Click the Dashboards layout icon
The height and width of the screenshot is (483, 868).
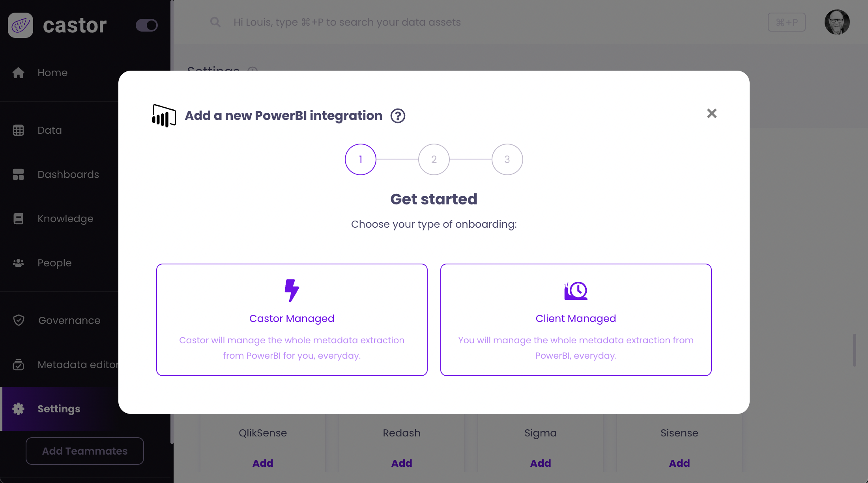pos(19,174)
